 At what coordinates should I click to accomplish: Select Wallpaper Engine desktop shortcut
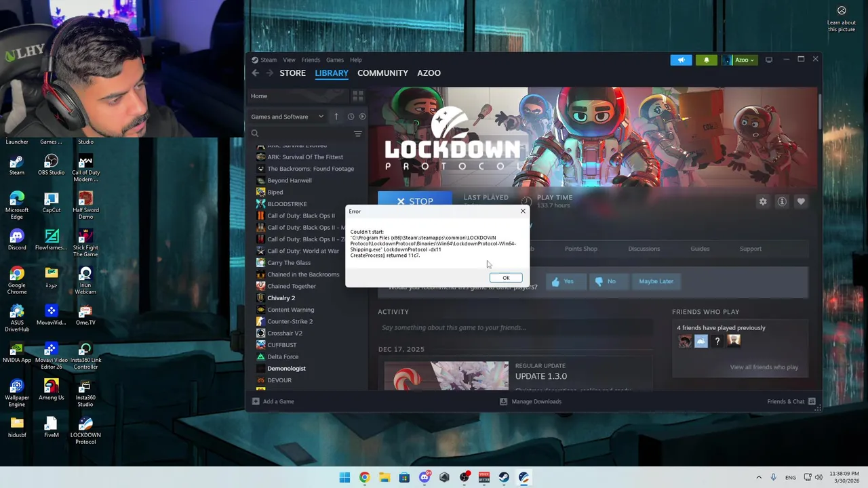(x=17, y=394)
